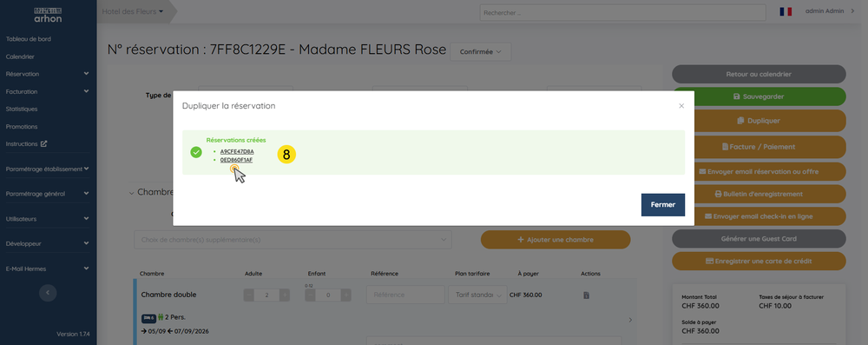The image size is (868, 345).
Task: Expand the Utilisateurs menu
Action: (x=47, y=219)
